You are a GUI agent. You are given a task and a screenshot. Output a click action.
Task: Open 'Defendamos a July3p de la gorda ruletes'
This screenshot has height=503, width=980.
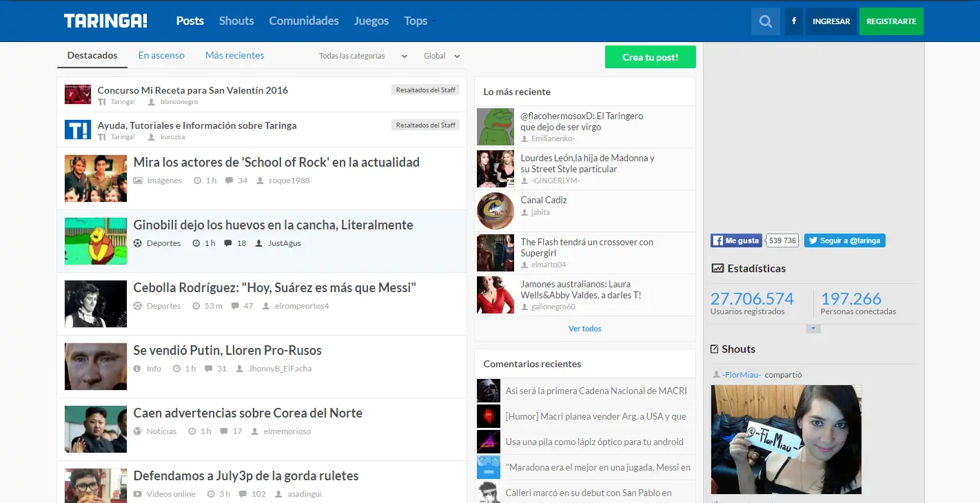tap(246, 476)
